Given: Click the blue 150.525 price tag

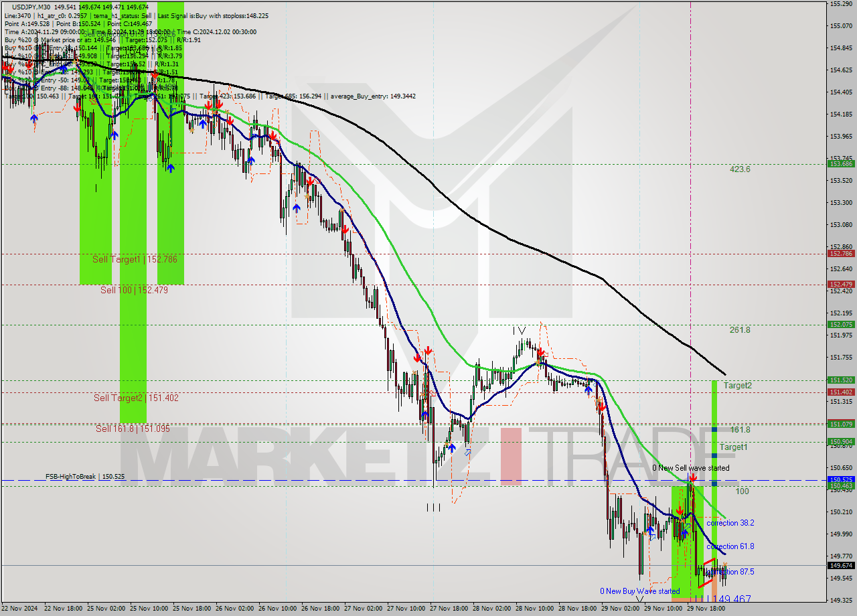Looking at the screenshot, I should (x=841, y=479).
